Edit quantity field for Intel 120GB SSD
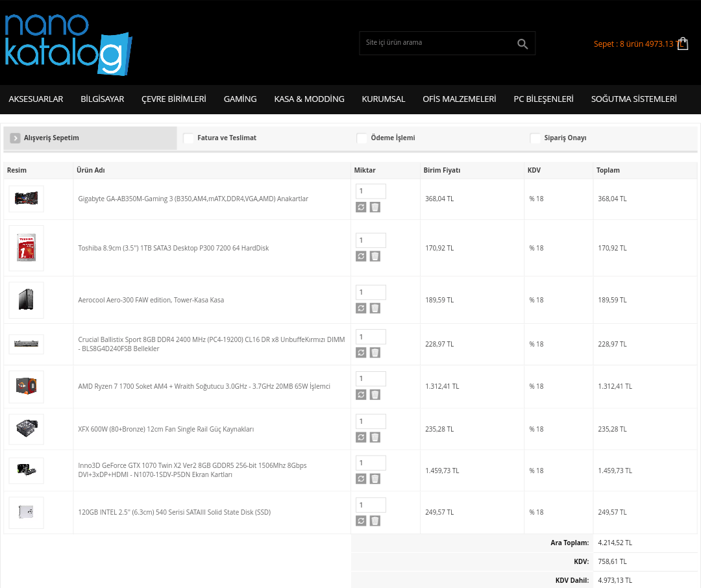 click(371, 505)
